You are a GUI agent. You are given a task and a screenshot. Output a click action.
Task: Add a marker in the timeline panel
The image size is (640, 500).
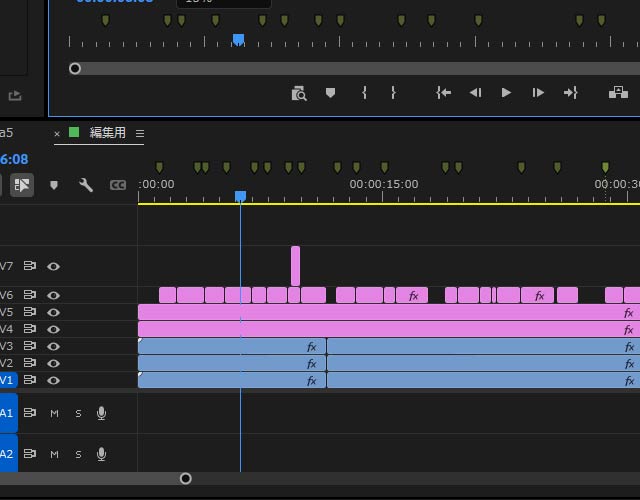coord(54,185)
